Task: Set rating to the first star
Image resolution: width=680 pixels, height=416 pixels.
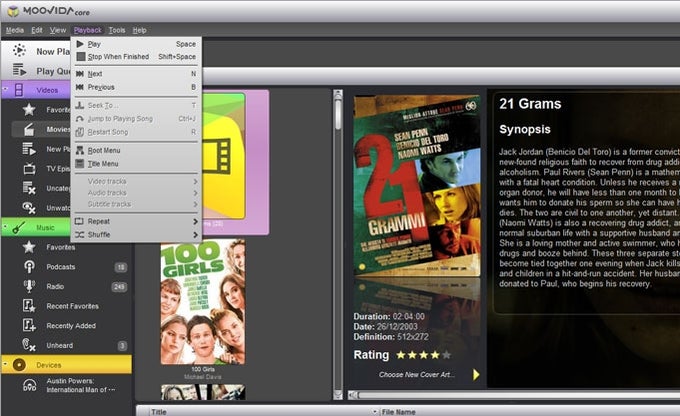Action: pyautogui.click(x=401, y=355)
